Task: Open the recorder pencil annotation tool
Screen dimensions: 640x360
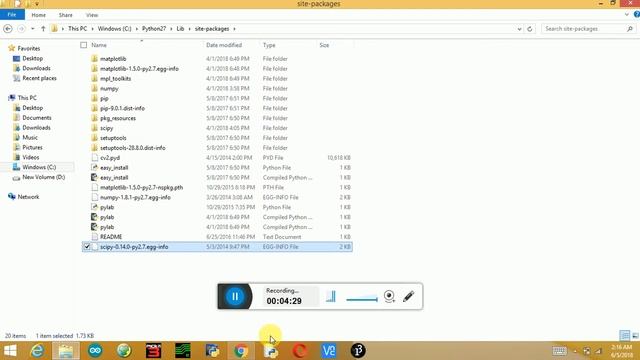Action: 409,296
